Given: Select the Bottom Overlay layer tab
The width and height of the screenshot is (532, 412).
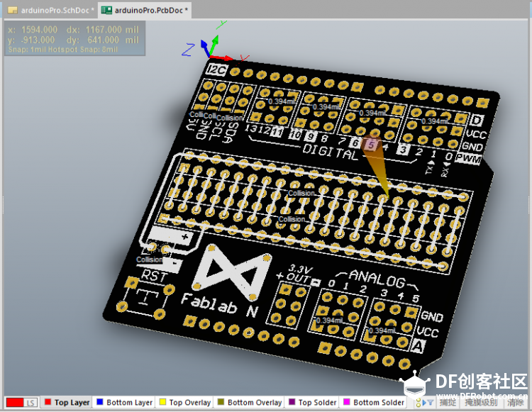Looking at the screenshot, I should [x=250, y=403].
